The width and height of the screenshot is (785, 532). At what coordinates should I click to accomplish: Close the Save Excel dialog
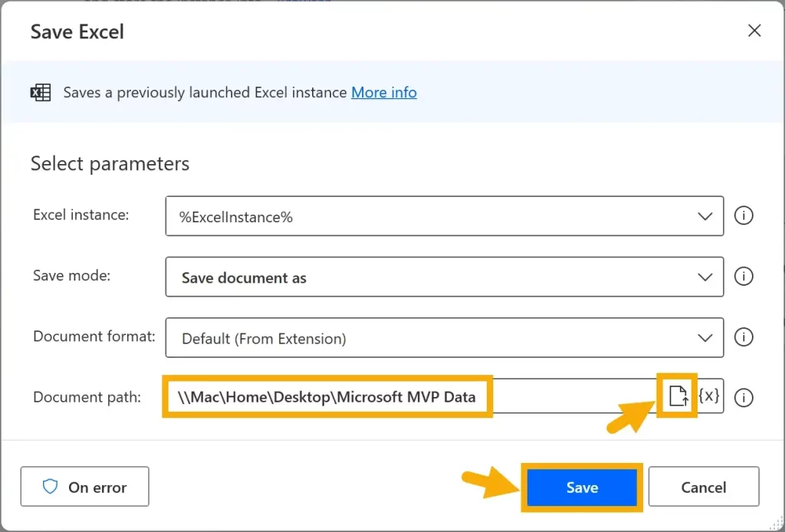(754, 31)
